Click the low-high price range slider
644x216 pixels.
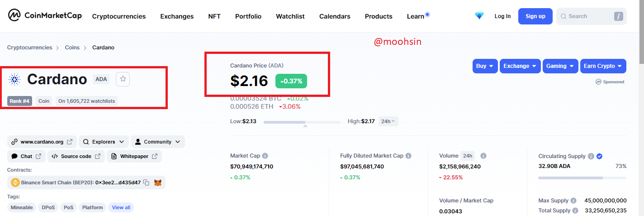(x=302, y=122)
